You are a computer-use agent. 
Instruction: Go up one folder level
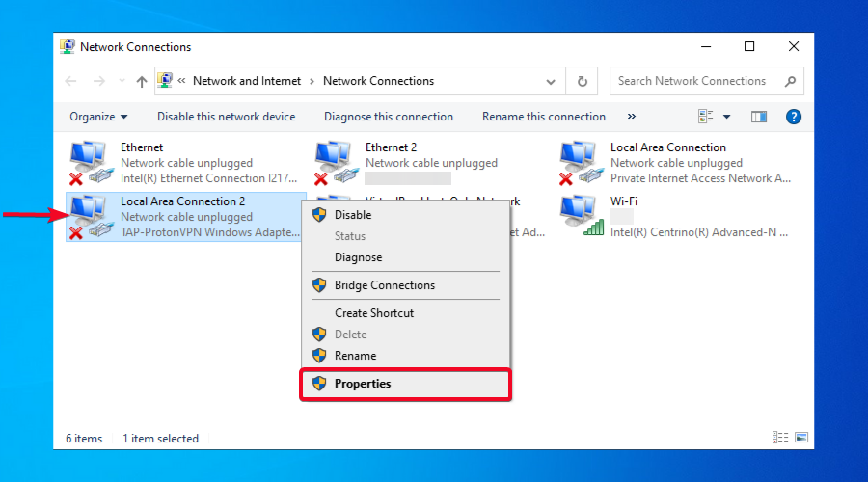[x=142, y=82]
